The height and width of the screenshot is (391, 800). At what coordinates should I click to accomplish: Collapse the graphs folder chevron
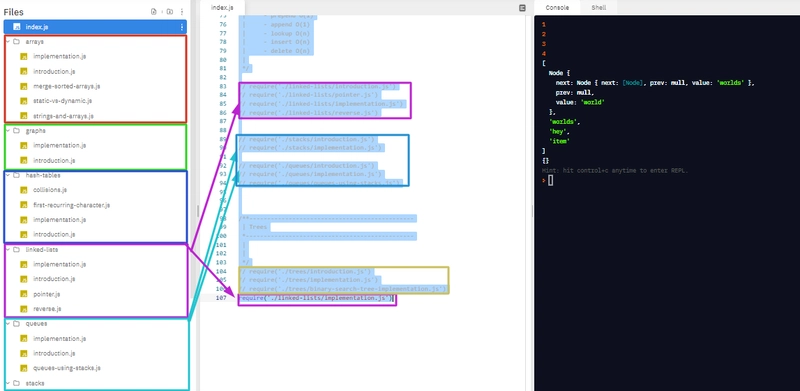click(8, 131)
